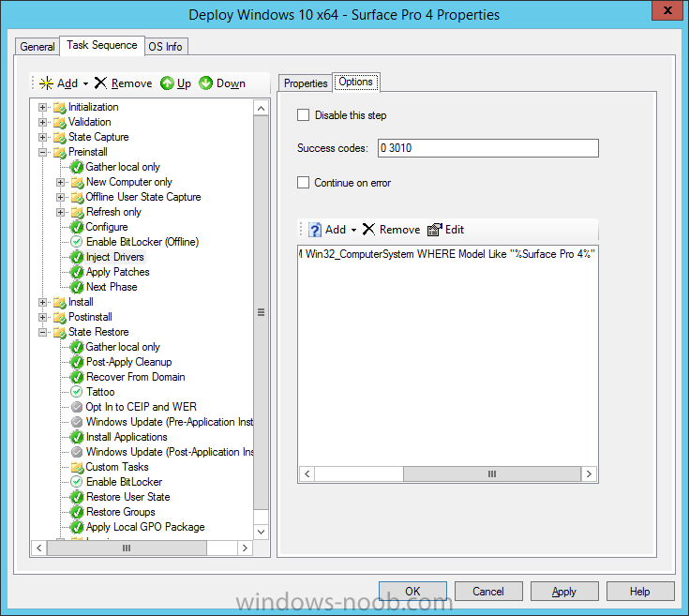
Task: Click the Success codes input field
Action: coord(487,148)
